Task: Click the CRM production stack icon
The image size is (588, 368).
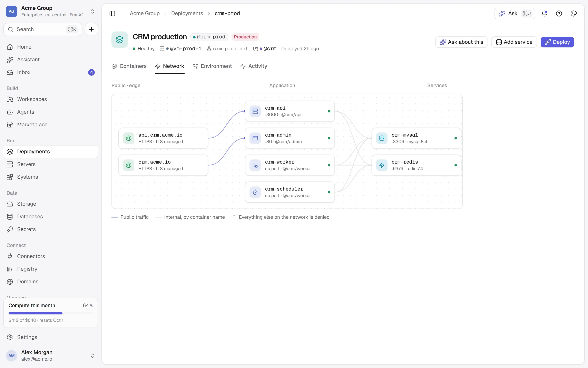Action: [120, 40]
